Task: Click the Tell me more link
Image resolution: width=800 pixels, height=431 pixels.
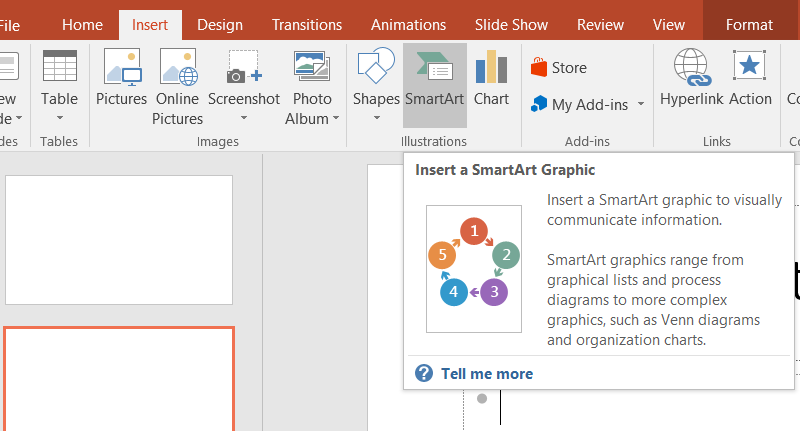Action: 486,374
